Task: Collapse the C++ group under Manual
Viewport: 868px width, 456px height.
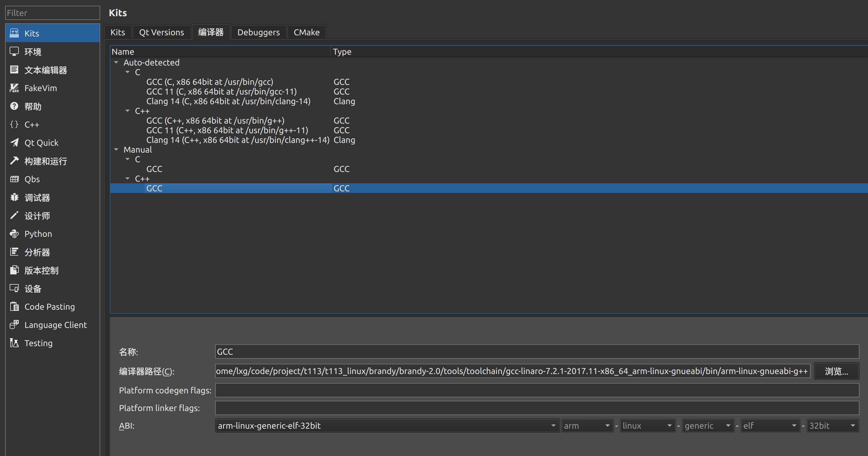Action: 127,179
